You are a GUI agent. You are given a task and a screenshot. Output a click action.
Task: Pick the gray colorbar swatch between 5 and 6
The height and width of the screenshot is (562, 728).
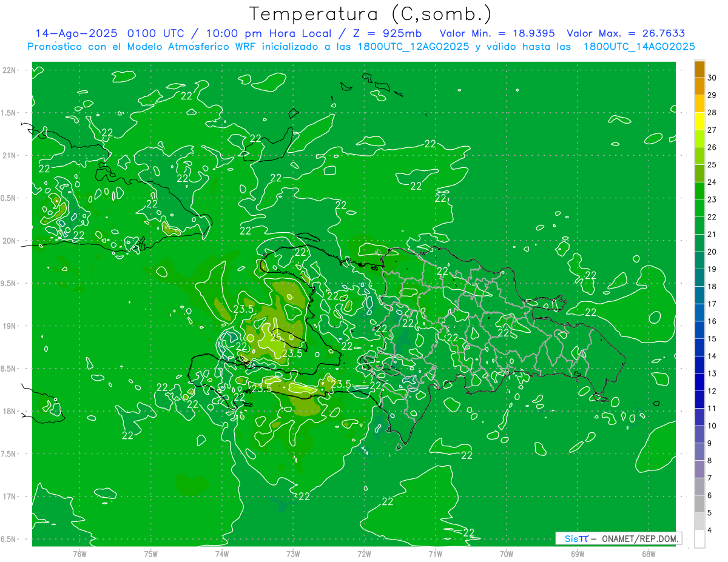pyautogui.click(x=699, y=504)
